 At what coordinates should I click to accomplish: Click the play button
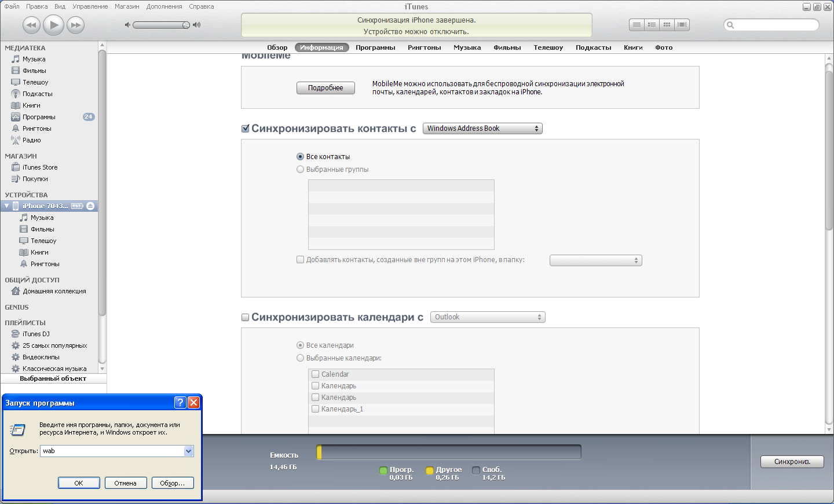[x=54, y=25]
